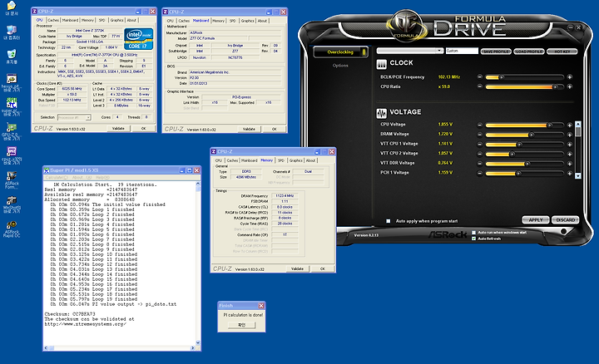This screenshot has height=364, width=599.
Task: Raise DRAM Voltage with plus button
Action: 570,135
